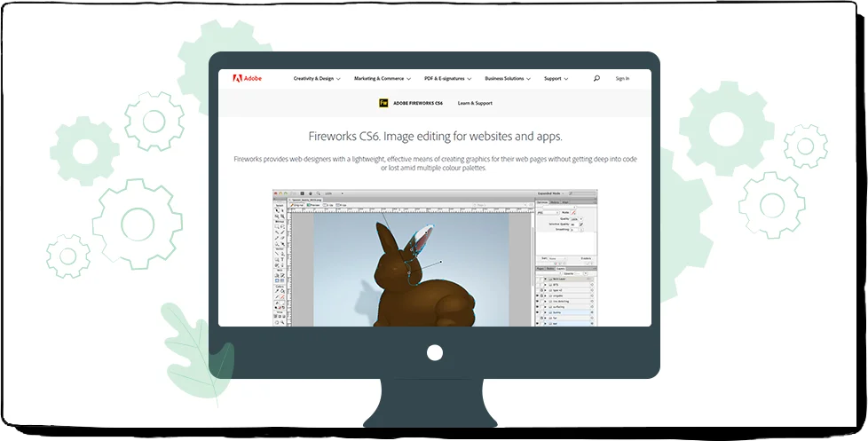Click the Smoothing value field
This screenshot has height=441, width=868.
point(574,230)
